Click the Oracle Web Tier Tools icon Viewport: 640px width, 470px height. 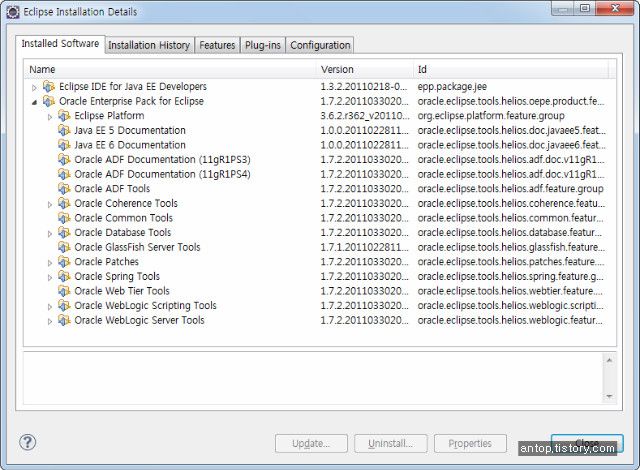64,291
